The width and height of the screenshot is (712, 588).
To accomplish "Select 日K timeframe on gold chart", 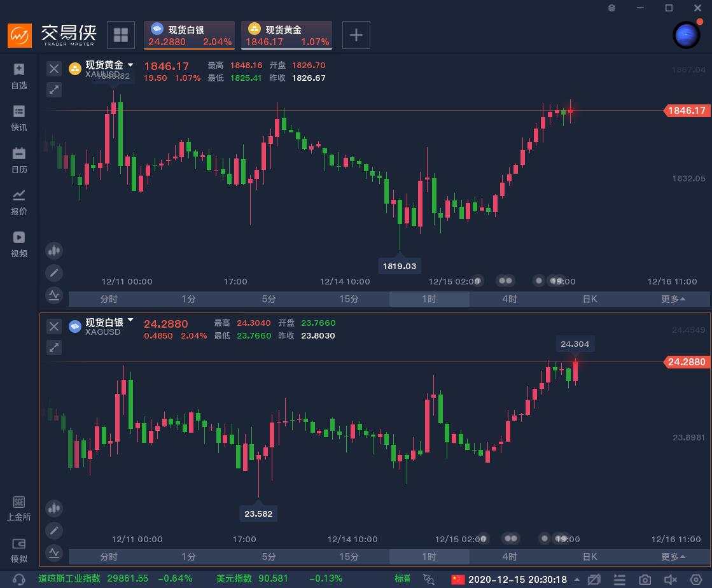I will tap(590, 298).
